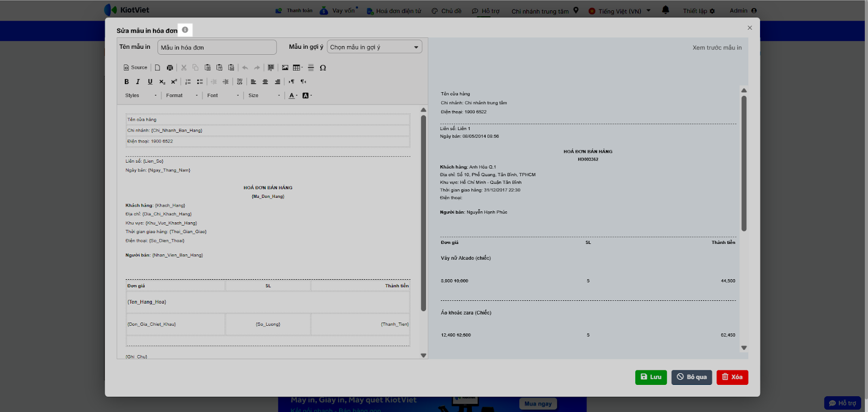
Task: Open the 'Chọn mẫu in gợi ý' dropdown
Action: tap(374, 47)
